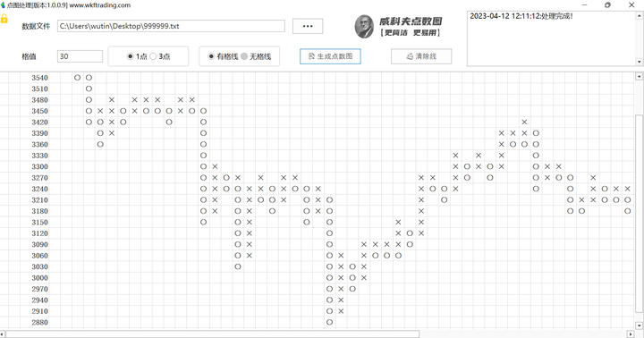Click the 生成点数图 generate chart button
Screen dimensions: 644x338
(330, 56)
